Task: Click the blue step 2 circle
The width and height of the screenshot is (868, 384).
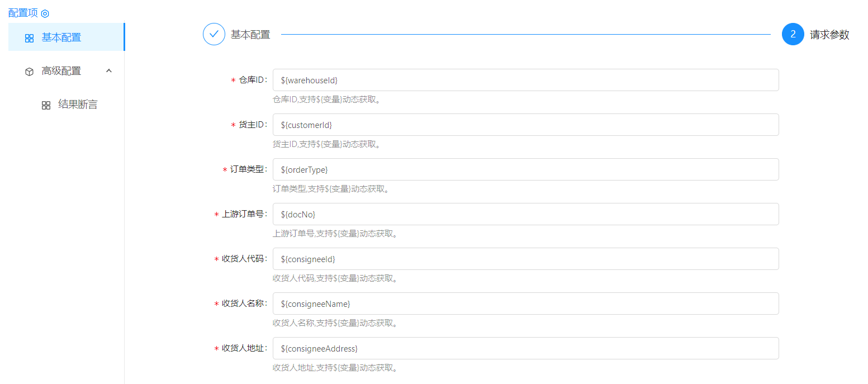Action: pyautogui.click(x=793, y=34)
